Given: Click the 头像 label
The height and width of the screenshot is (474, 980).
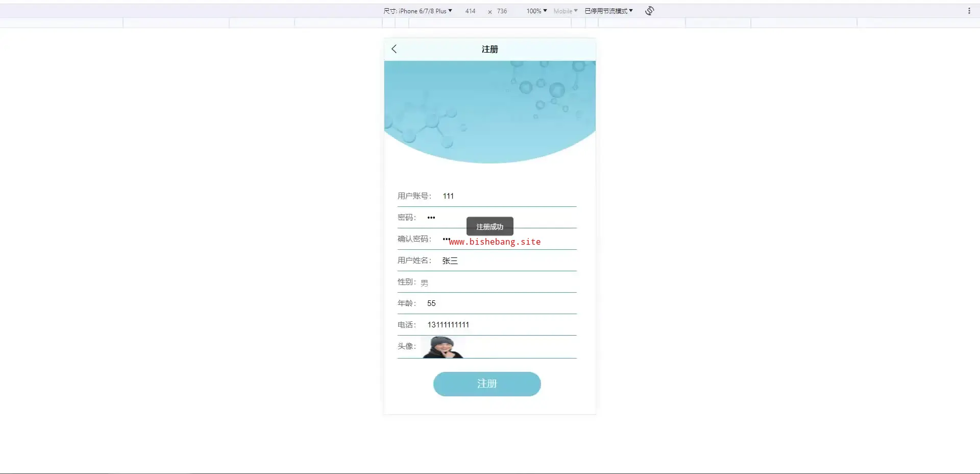Looking at the screenshot, I should 407,346.
